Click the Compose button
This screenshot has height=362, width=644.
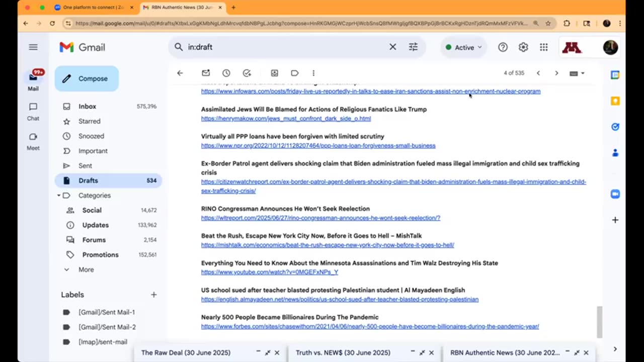click(x=87, y=78)
